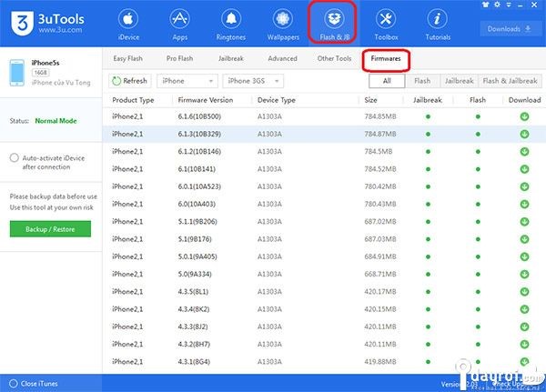Expand the iPhone device type dropdown
Screen dimensions: 546x392
(x=187, y=81)
